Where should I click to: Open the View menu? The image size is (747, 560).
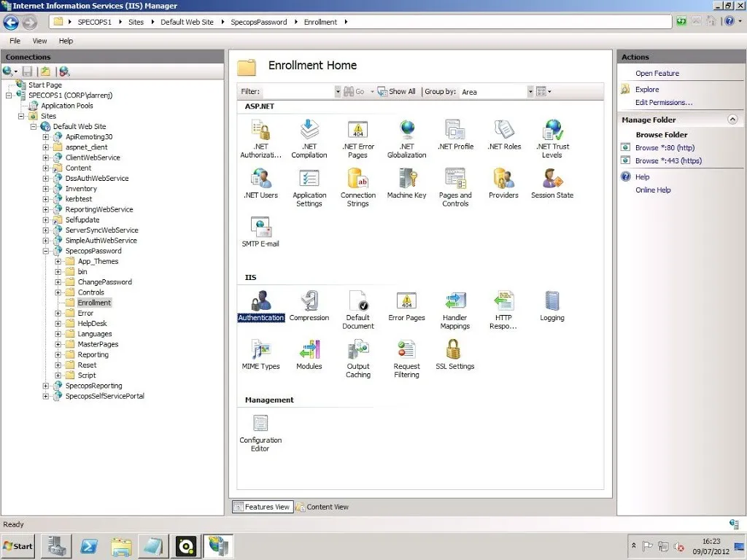pyautogui.click(x=39, y=41)
